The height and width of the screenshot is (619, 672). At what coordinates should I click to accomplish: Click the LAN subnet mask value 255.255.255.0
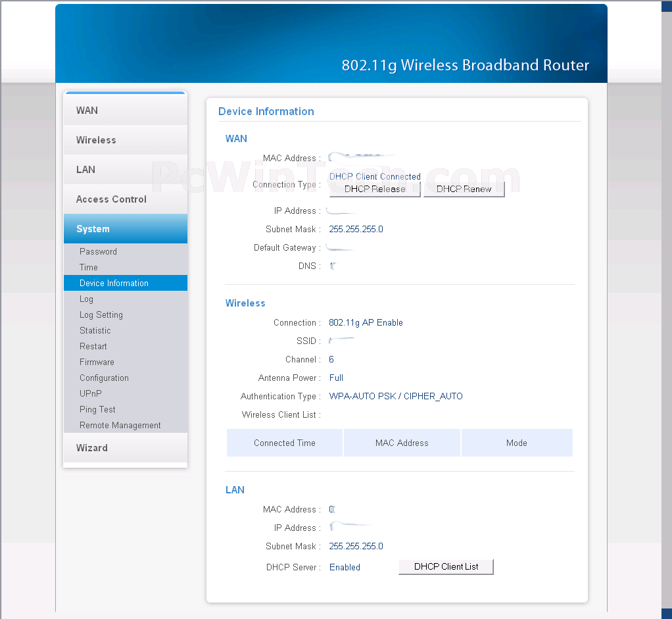[x=356, y=547]
